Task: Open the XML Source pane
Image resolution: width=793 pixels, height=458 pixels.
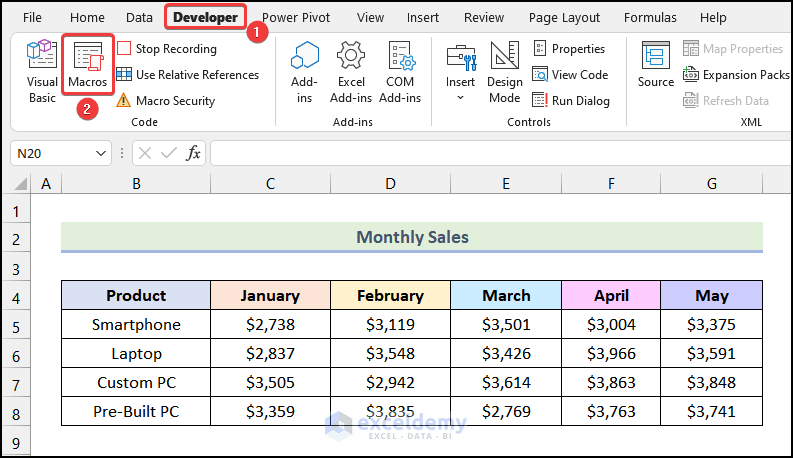Action: [x=656, y=65]
